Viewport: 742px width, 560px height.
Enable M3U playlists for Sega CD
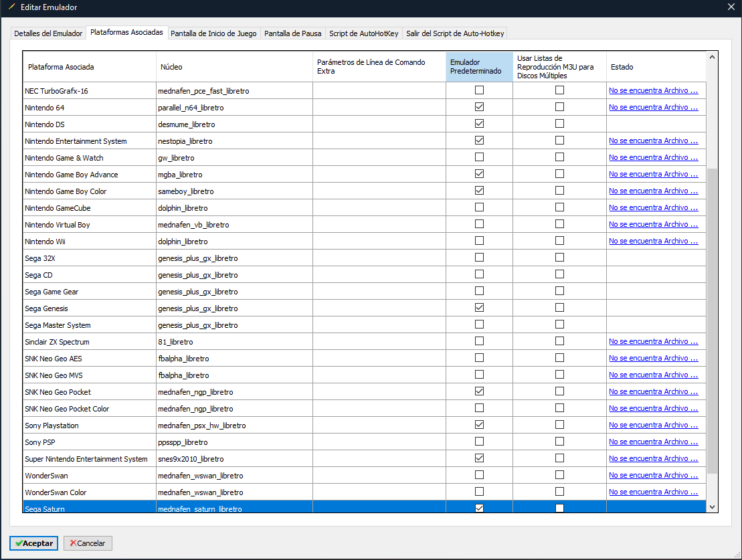(x=560, y=274)
